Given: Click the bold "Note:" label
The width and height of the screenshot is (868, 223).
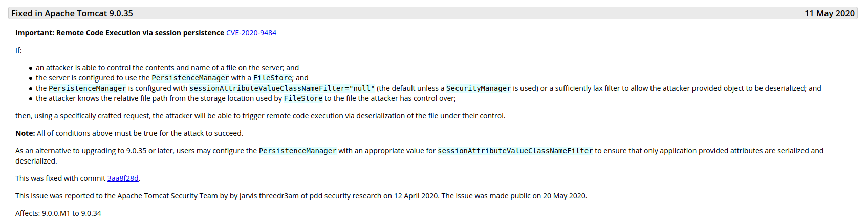Looking at the screenshot, I should tap(25, 133).
